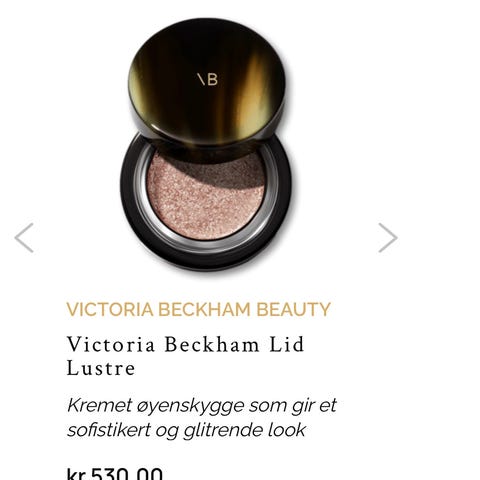Click the Kremet øyenskygge description text

coord(202,417)
